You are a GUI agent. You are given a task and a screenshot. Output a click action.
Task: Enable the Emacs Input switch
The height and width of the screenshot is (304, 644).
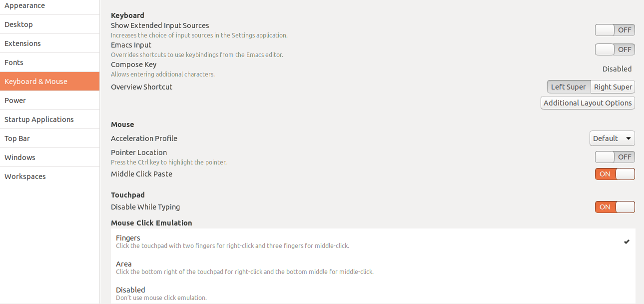pyautogui.click(x=615, y=49)
